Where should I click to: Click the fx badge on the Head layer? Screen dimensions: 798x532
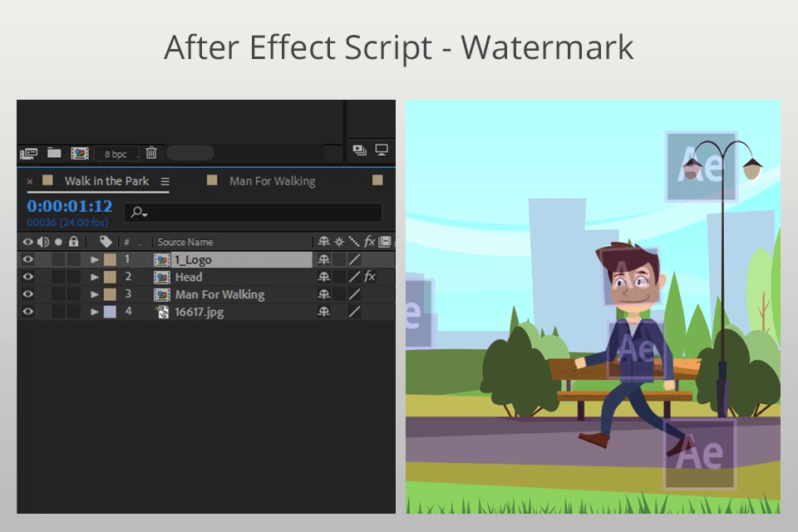point(371,276)
